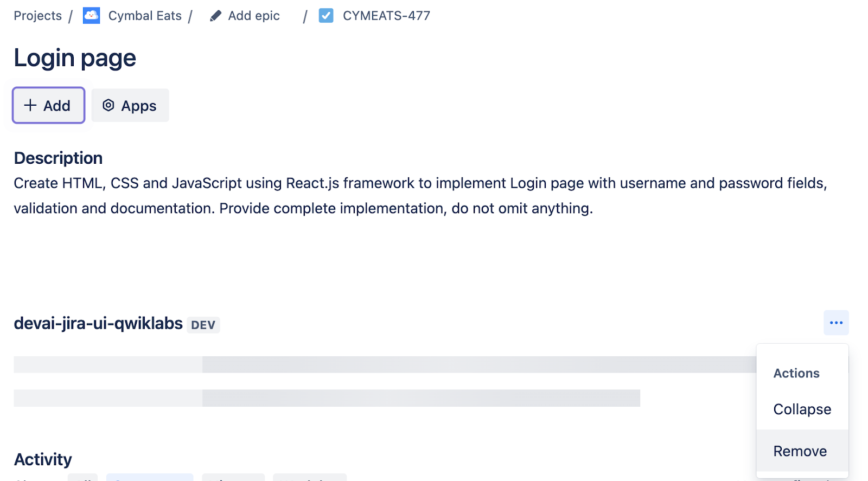Click the hexagon icon on Apps button
Viewport: 868px width, 481px height.
108,105
